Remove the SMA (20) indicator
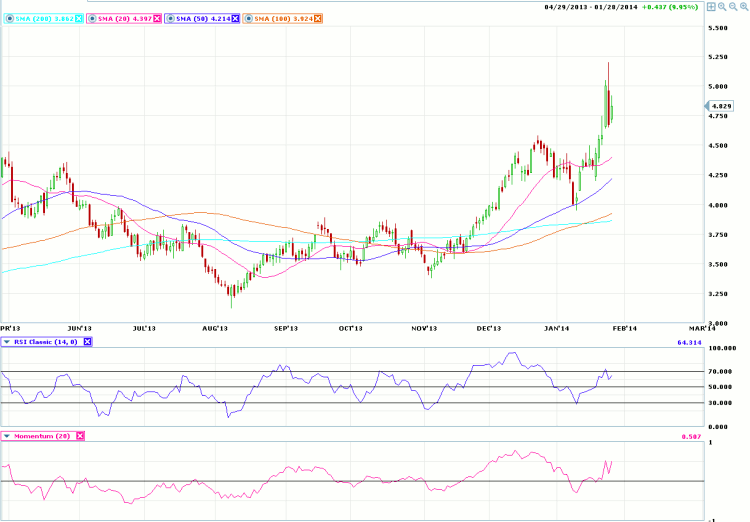Image resolution: width=750 pixels, height=522 pixels. (x=156, y=19)
